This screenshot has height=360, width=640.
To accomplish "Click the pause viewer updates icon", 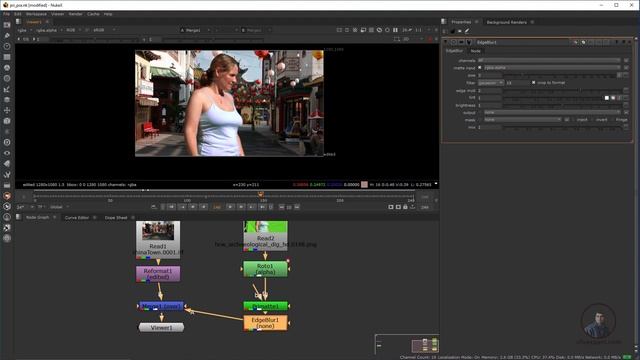I will (x=395, y=30).
